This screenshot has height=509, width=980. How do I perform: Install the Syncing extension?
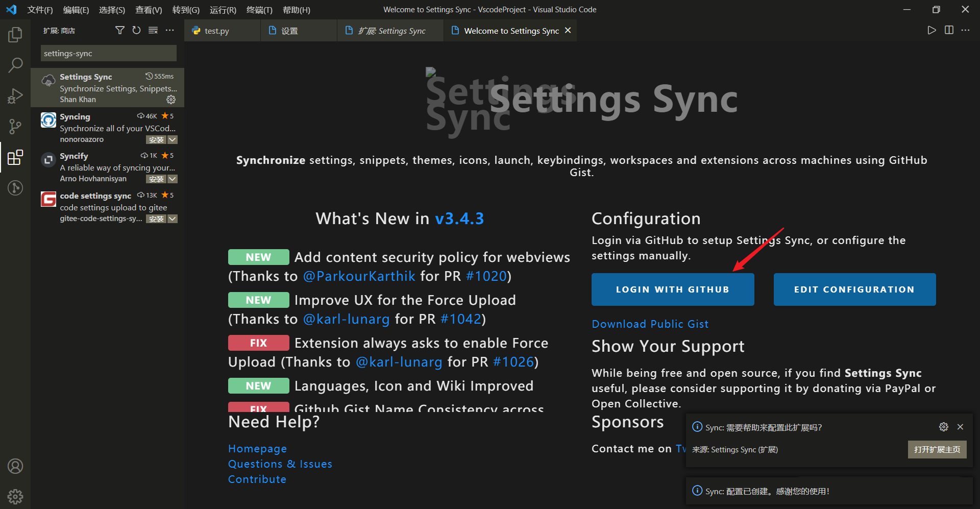[x=156, y=140]
